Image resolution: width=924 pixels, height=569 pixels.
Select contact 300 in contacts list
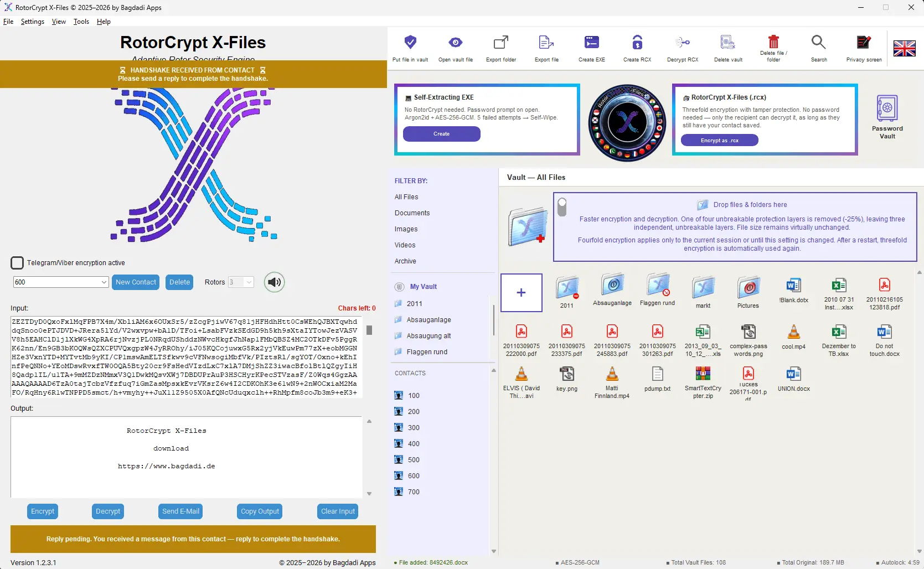[x=414, y=428]
